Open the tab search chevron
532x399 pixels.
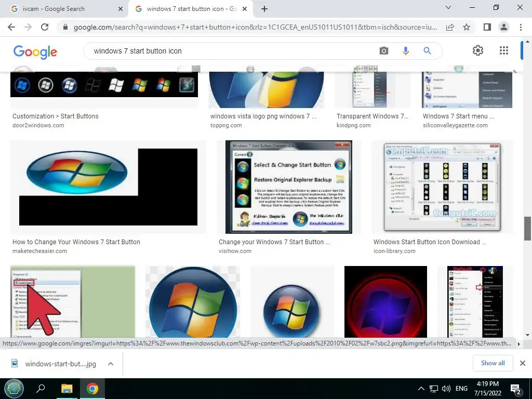[x=448, y=7]
